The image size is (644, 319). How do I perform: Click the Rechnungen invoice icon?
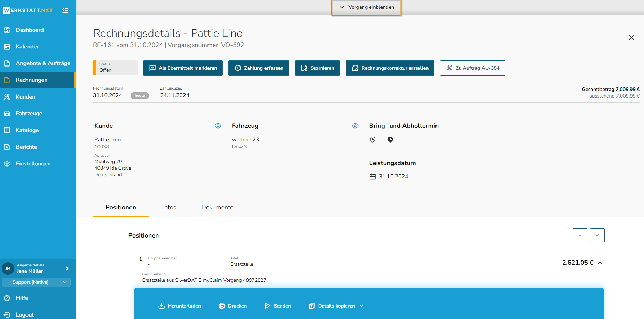(x=7, y=80)
